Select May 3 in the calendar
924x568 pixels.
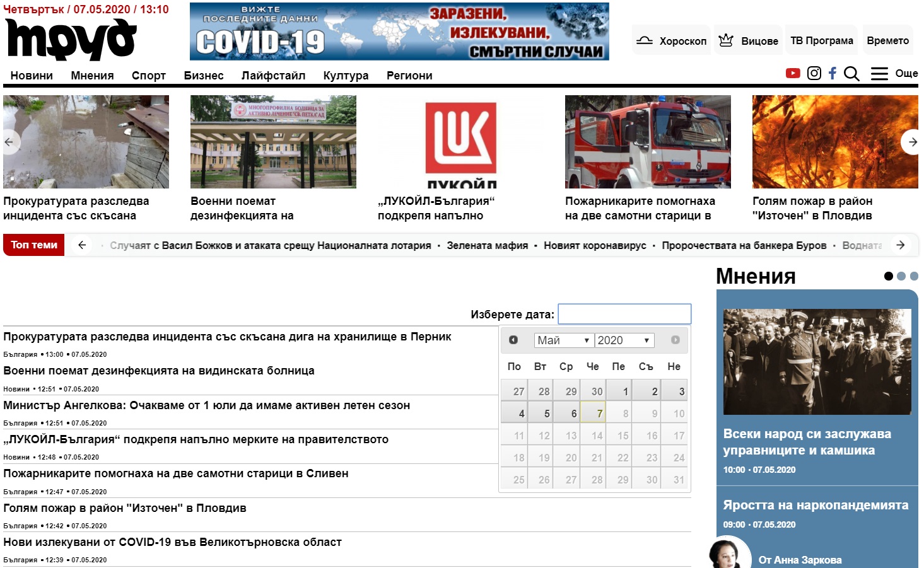coord(675,391)
